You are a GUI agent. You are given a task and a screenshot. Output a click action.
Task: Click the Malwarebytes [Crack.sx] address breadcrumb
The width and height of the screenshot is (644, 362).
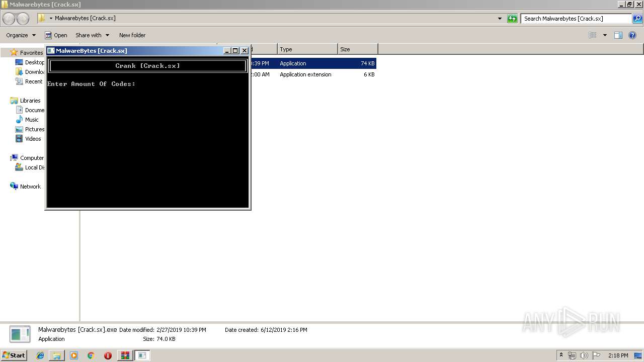(x=85, y=18)
